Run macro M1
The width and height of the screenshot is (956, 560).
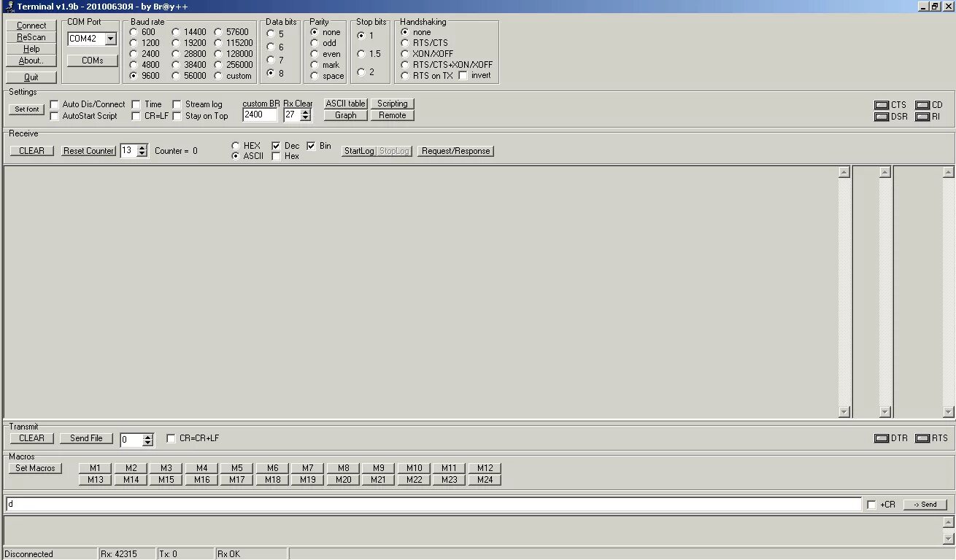coord(96,468)
